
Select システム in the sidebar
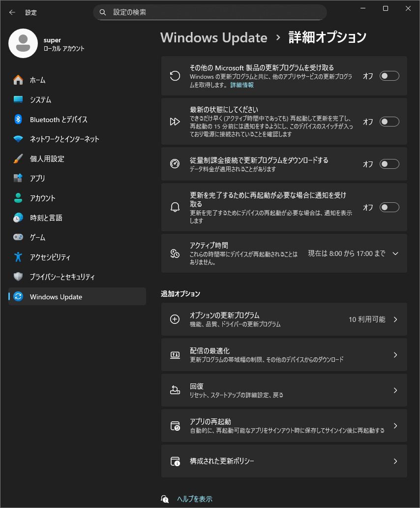click(x=40, y=99)
